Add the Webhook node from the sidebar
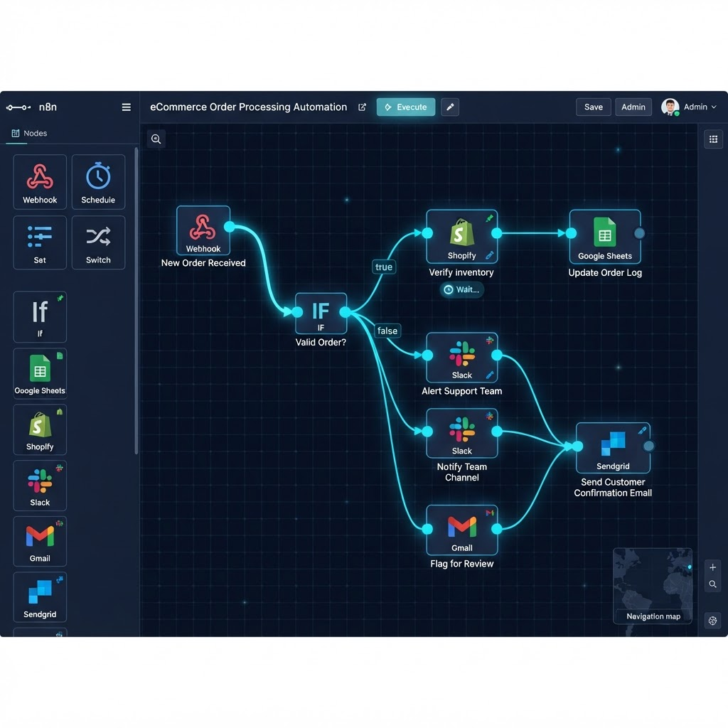The image size is (728, 728). (x=40, y=182)
